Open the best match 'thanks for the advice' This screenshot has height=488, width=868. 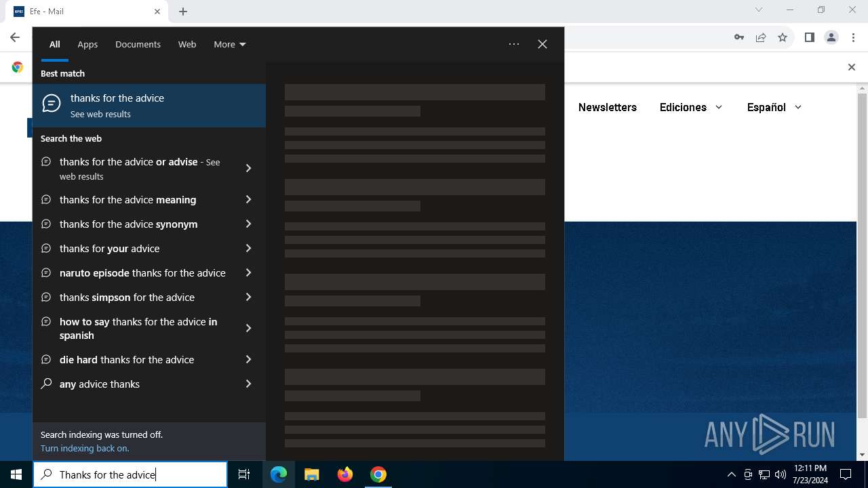click(149, 106)
